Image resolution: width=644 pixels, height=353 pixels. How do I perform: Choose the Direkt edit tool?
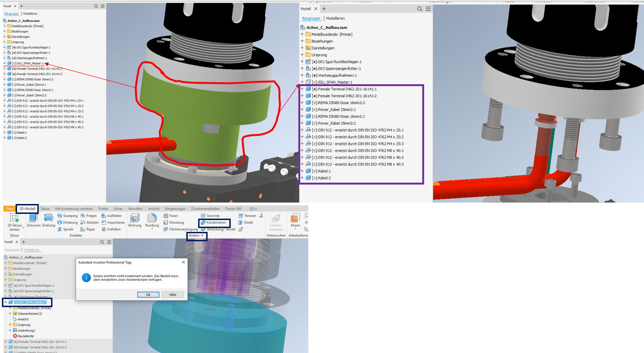pos(246,222)
